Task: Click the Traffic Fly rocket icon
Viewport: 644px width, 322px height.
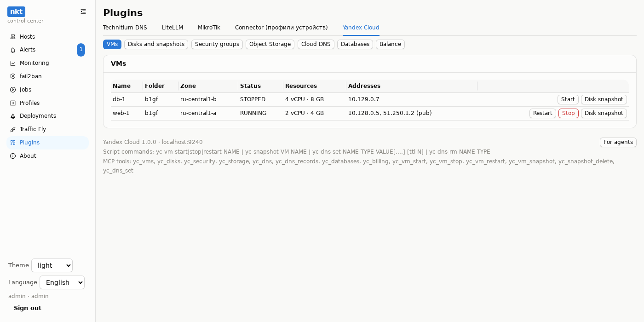Action: [x=13, y=129]
